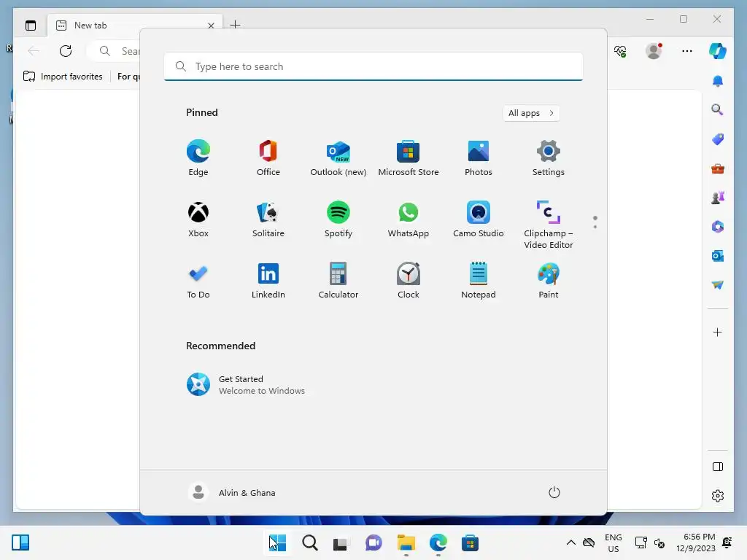Launch Office from pinned apps

click(x=268, y=158)
